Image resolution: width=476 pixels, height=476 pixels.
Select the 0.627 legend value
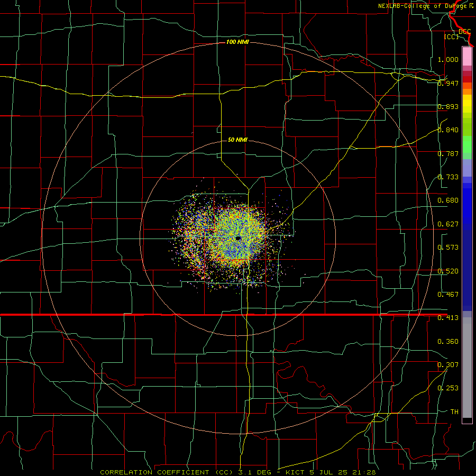[448, 224]
